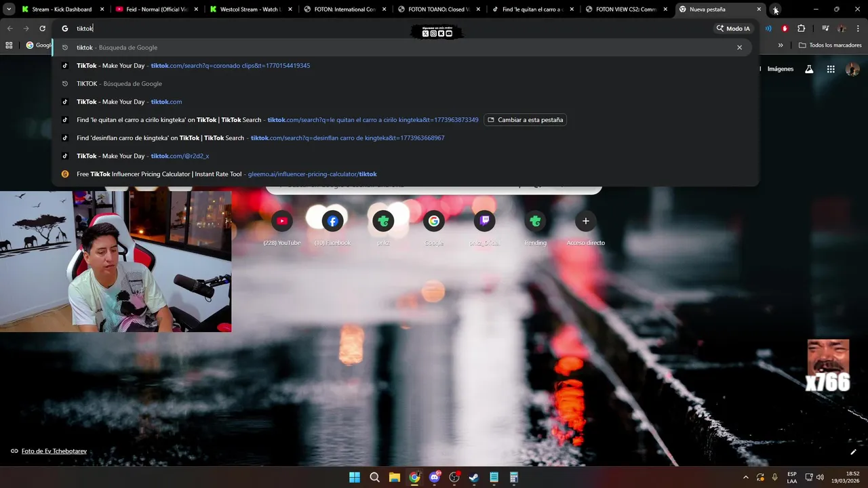
Task: Reload the page
Action: [x=42, y=28]
